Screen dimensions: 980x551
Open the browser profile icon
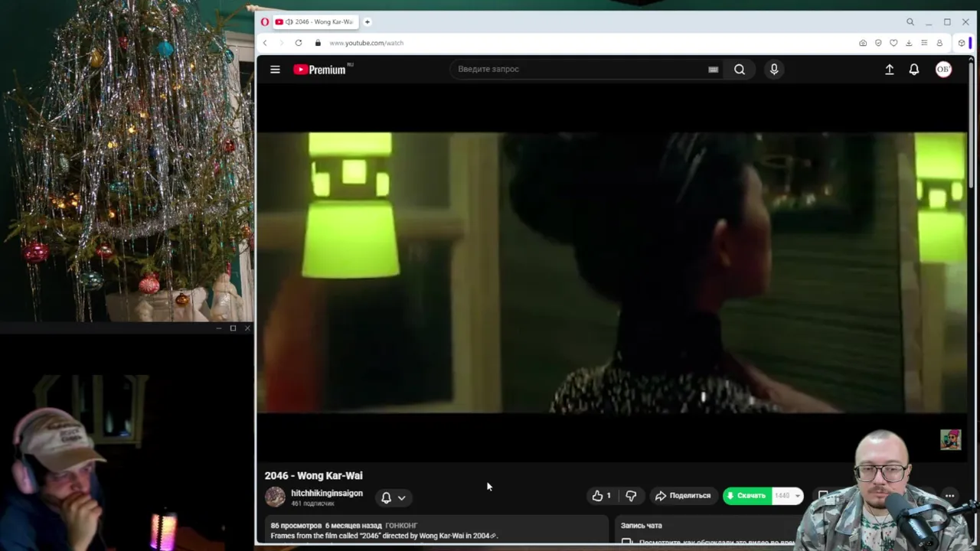(939, 43)
